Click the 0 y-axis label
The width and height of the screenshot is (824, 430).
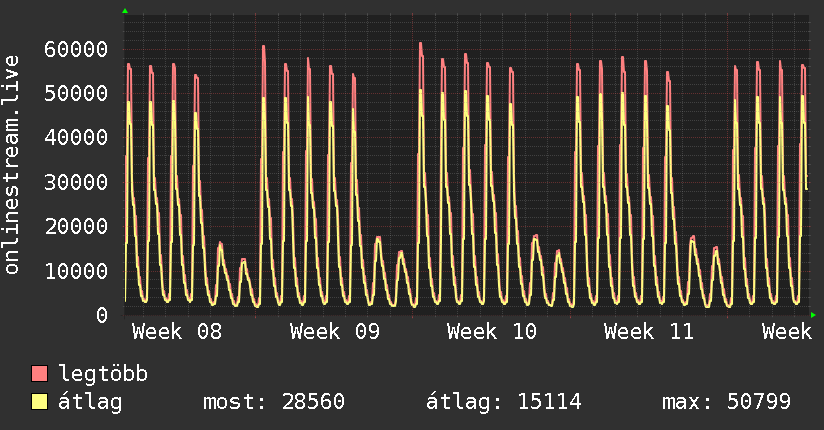coord(102,315)
